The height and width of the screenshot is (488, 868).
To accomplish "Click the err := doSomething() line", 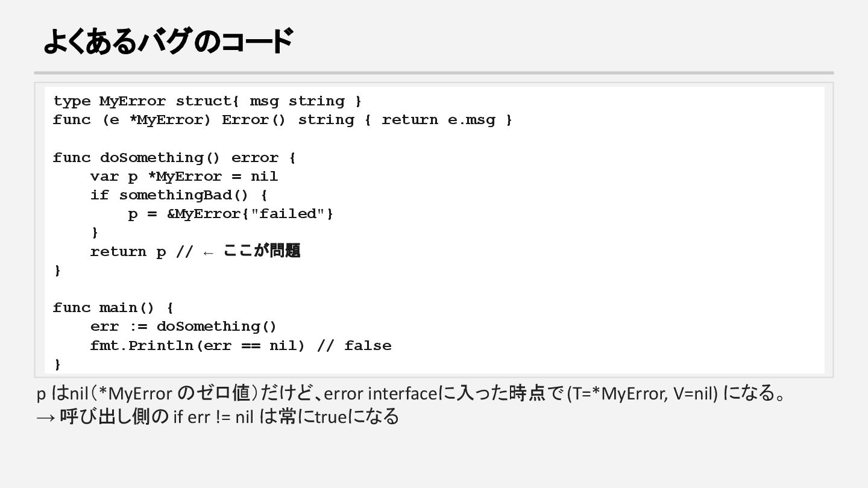I will coord(183,327).
